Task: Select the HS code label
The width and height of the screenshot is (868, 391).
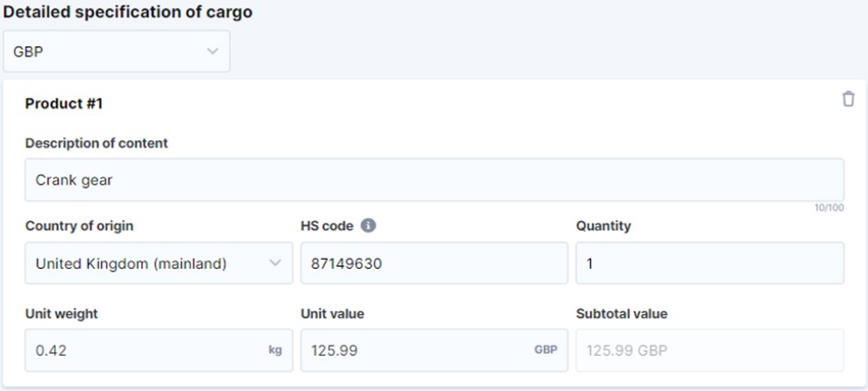Action: (x=327, y=226)
